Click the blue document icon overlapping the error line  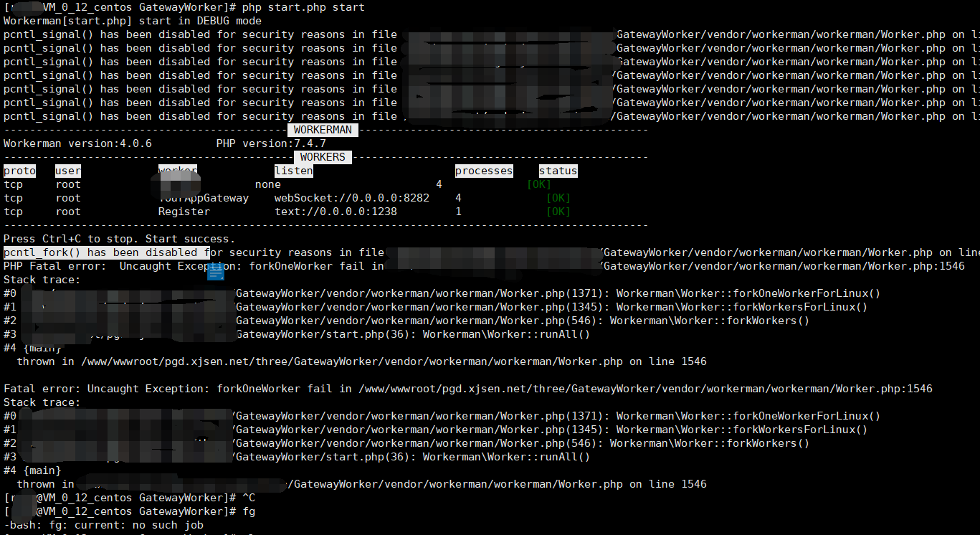point(216,272)
